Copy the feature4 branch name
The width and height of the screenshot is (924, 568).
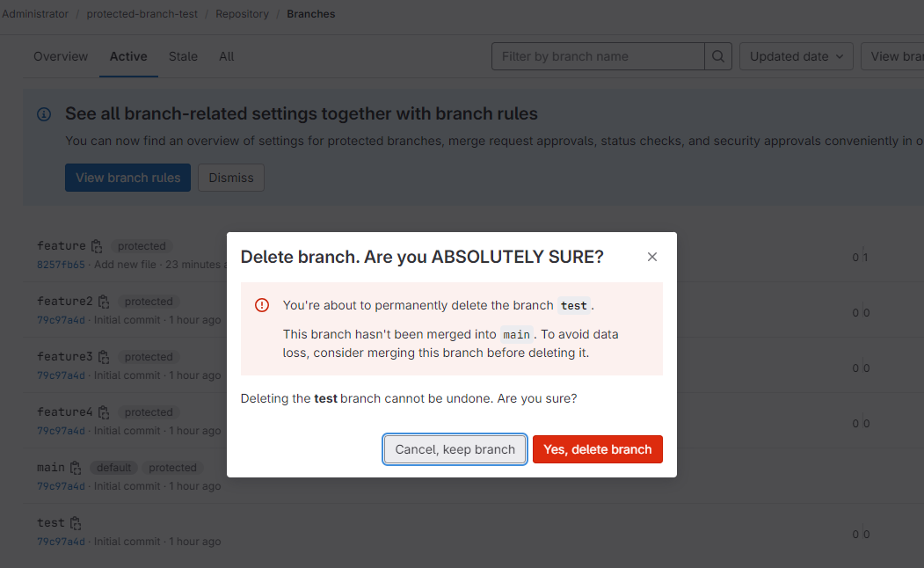point(104,412)
